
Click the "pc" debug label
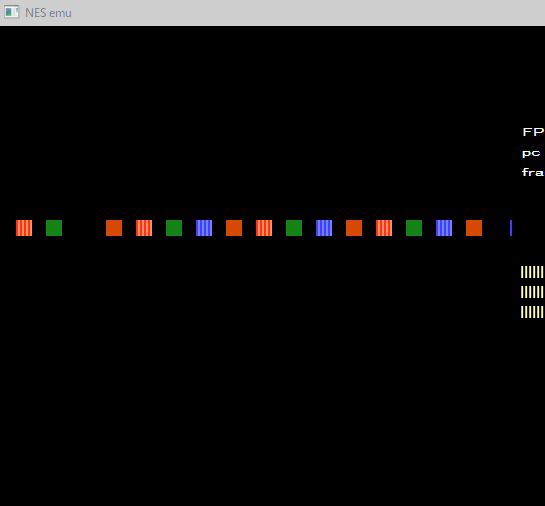[x=531, y=154]
